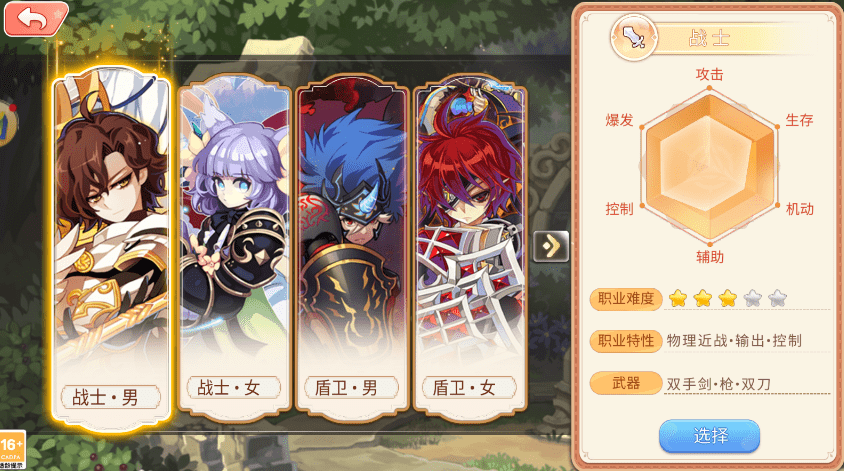Select the 战士·女 character card
Viewport: 844px width, 471px height.
(x=234, y=246)
